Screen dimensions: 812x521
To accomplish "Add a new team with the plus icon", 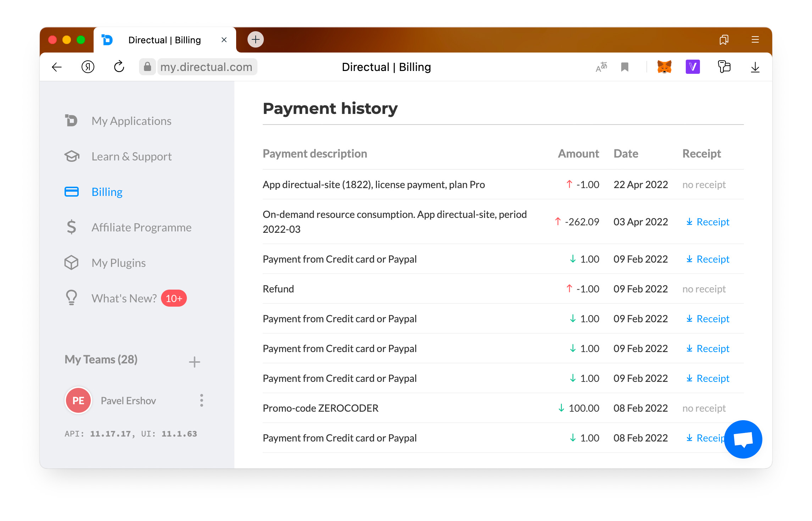I will tap(194, 362).
